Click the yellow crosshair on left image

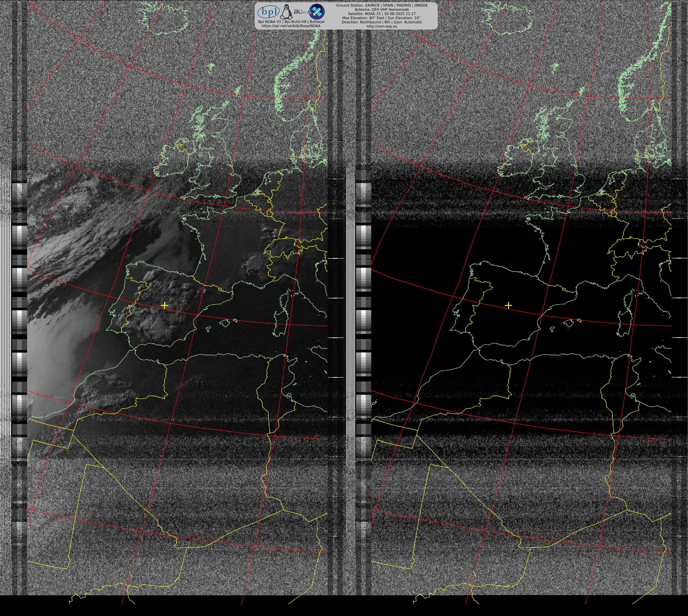(165, 305)
